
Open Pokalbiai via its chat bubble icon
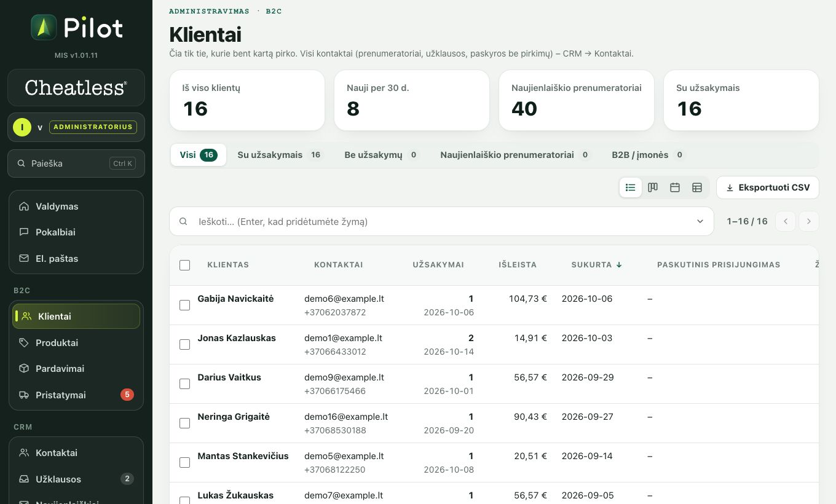pos(24,232)
